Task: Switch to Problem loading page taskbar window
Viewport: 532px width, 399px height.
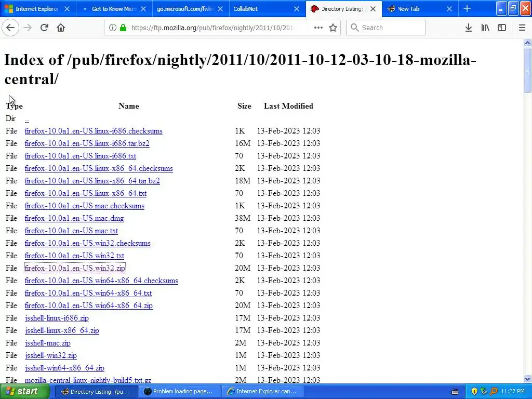Action: click(179, 392)
